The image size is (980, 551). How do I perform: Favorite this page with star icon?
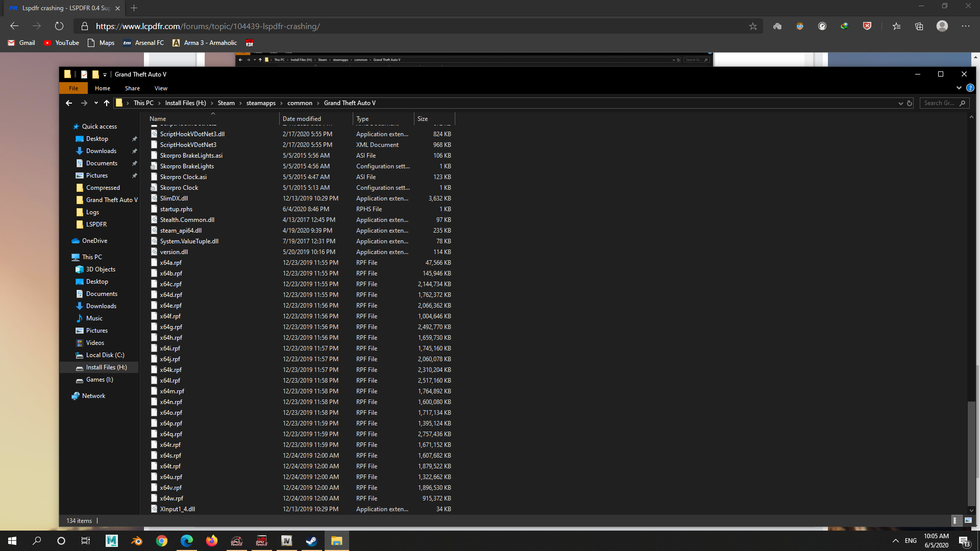[x=753, y=27]
